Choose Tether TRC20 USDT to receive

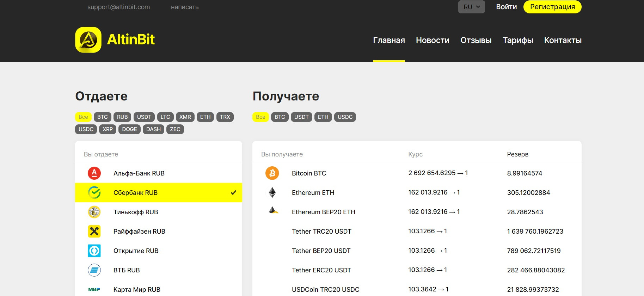(x=417, y=231)
